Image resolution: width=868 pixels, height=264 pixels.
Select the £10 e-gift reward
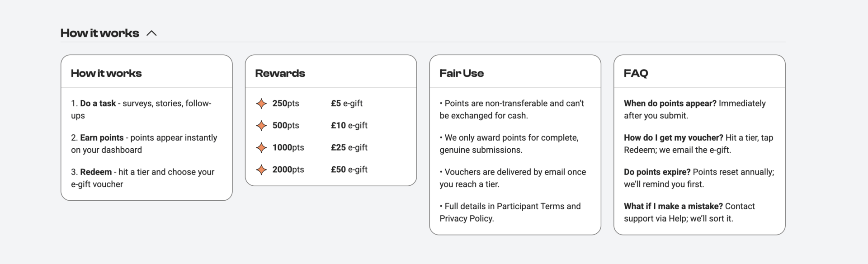(349, 126)
